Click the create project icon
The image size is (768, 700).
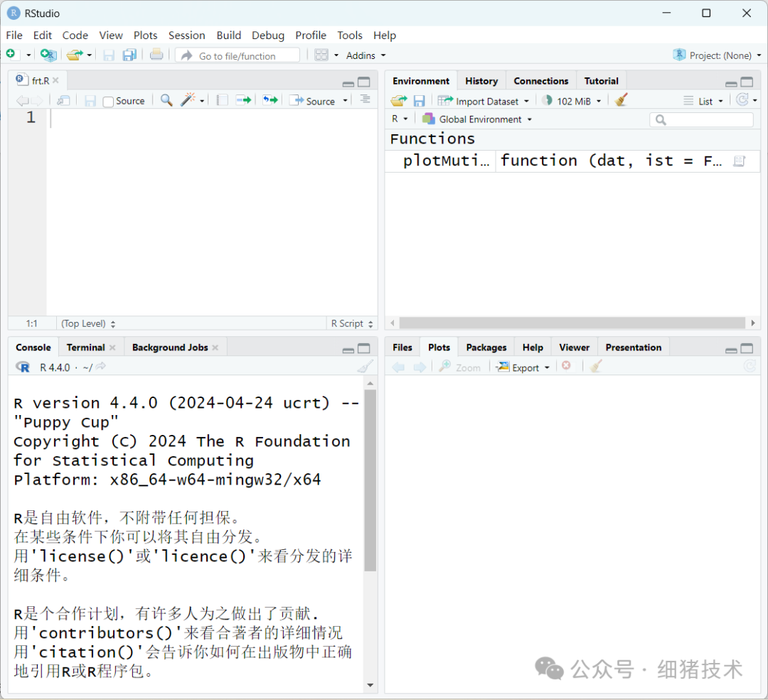click(x=48, y=55)
